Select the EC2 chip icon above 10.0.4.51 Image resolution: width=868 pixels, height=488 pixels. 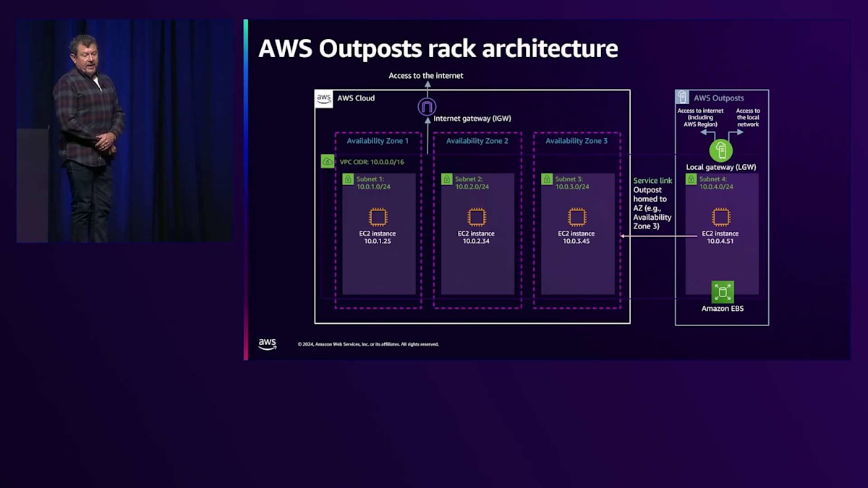click(720, 217)
